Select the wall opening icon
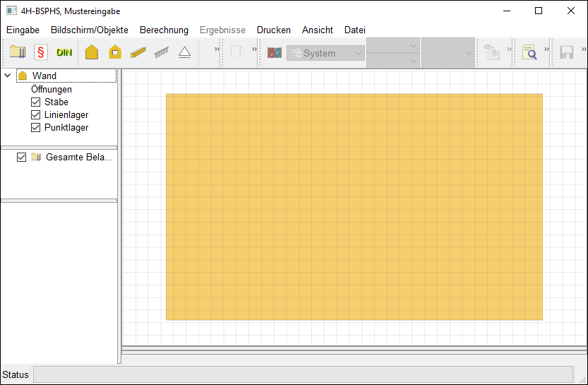This screenshot has height=385, width=588. (115, 52)
